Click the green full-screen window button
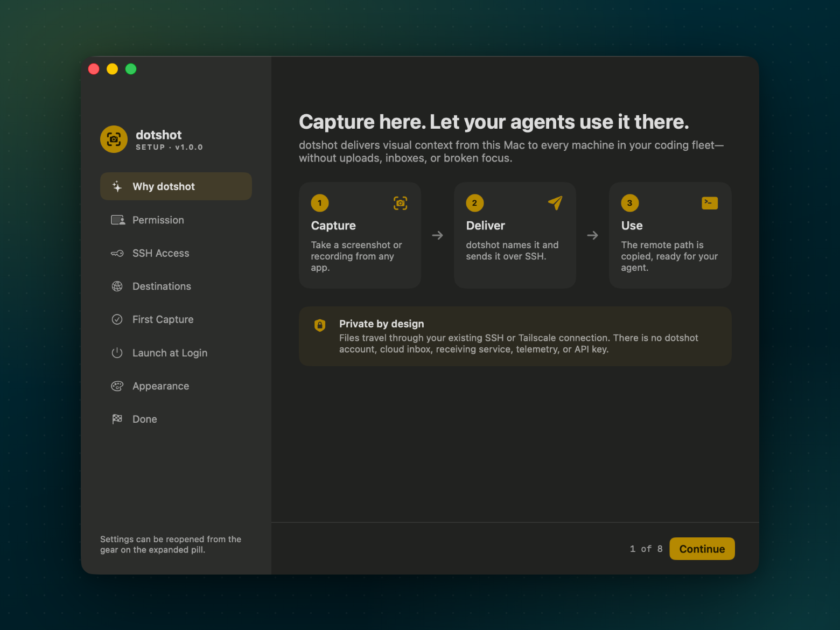 tap(131, 69)
